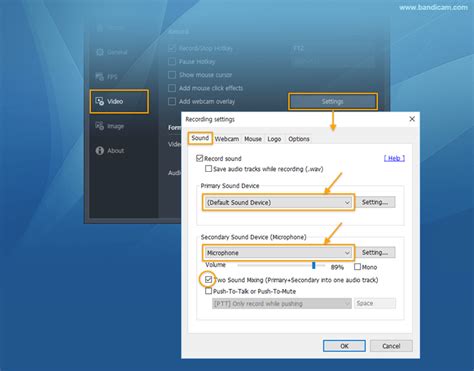474x371 pixels.
Task: Toggle the Record sound checkbox
Action: 200,158
